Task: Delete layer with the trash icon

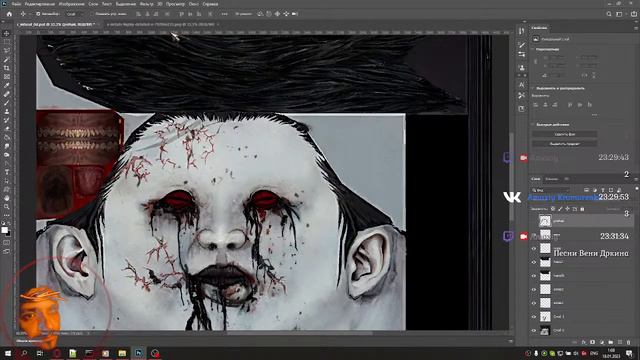Action: pyautogui.click(x=629, y=342)
